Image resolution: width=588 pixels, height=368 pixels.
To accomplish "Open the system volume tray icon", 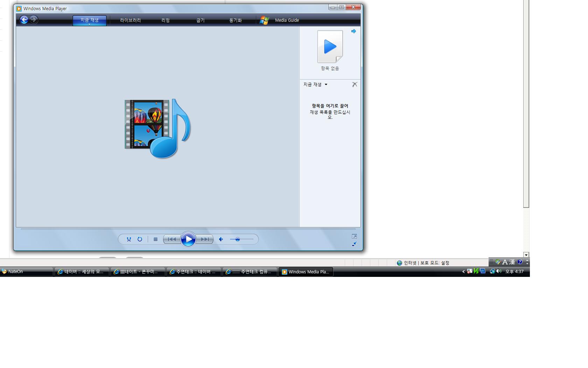I will (499, 271).
